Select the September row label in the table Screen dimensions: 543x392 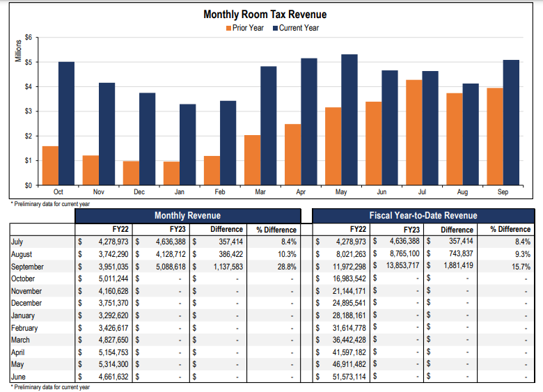click(x=27, y=267)
